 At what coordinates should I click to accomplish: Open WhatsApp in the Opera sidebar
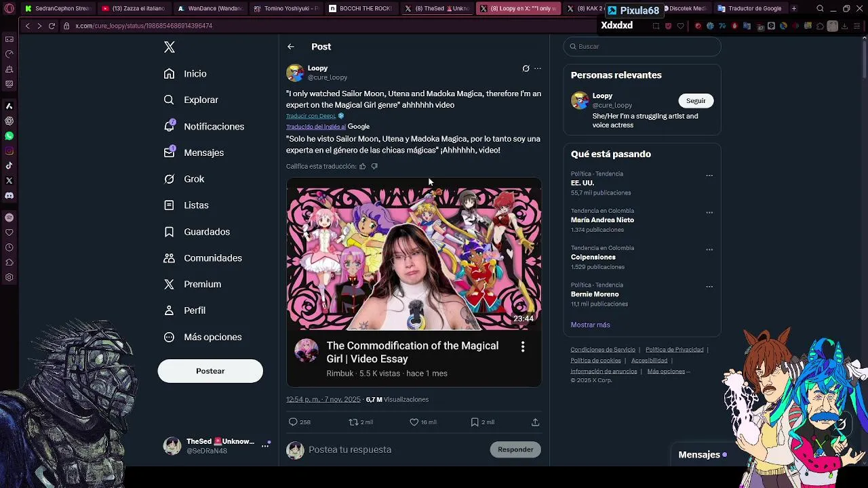click(9, 136)
